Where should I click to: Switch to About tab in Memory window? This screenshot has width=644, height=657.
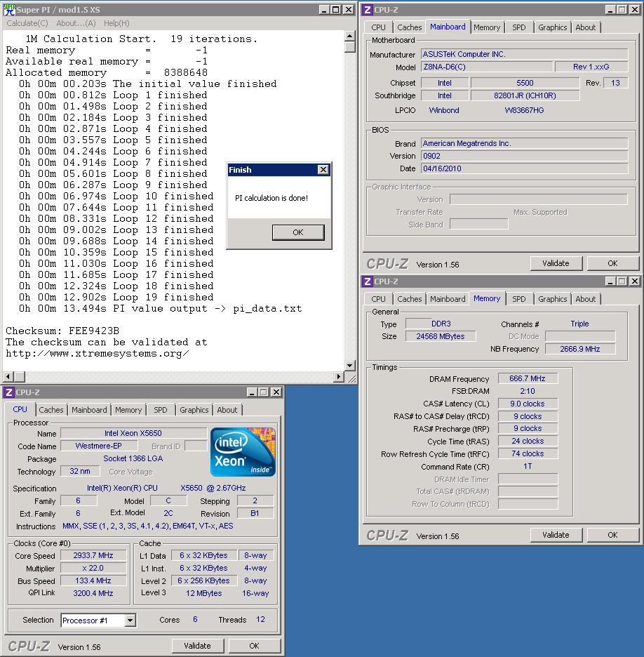click(x=585, y=299)
